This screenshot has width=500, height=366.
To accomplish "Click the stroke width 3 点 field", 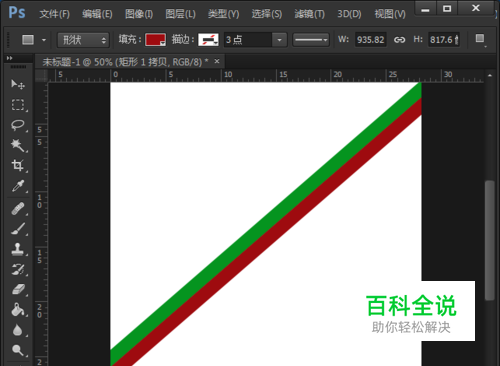I will pyautogui.click(x=248, y=40).
